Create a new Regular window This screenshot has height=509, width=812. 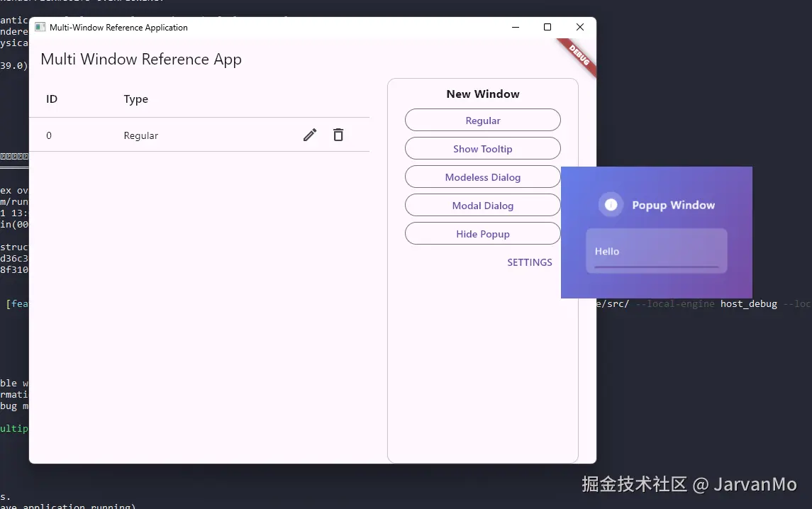click(483, 120)
